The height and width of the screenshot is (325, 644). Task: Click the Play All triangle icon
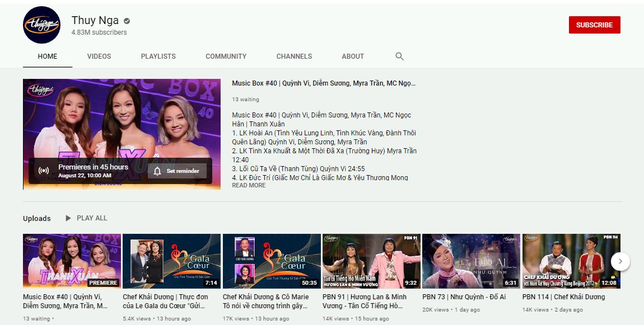pyautogui.click(x=68, y=218)
